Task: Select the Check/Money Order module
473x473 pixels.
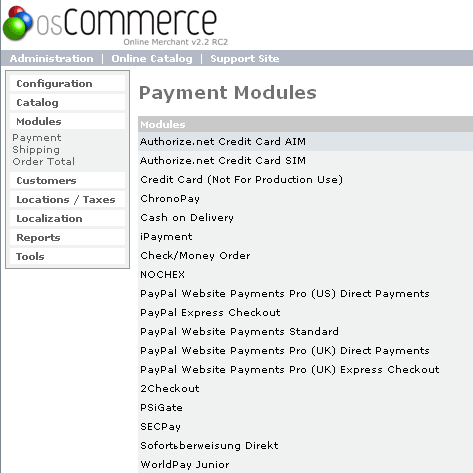Action: coord(305,255)
